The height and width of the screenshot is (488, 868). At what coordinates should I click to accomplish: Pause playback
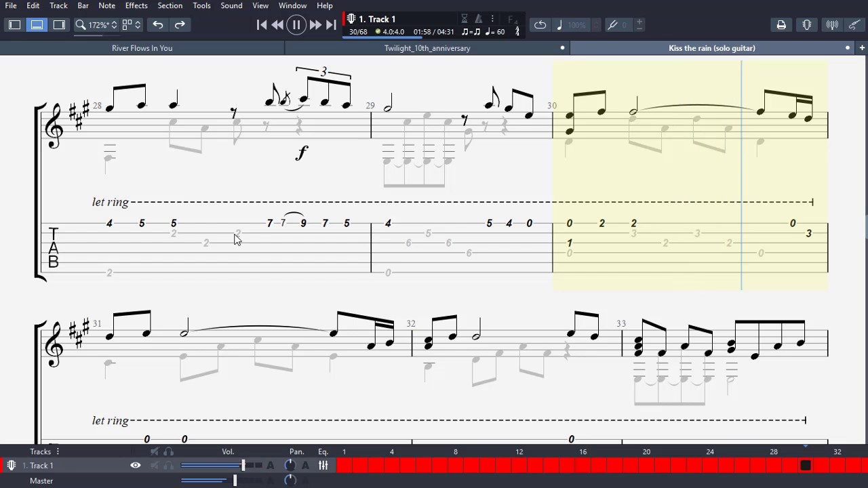(x=296, y=25)
